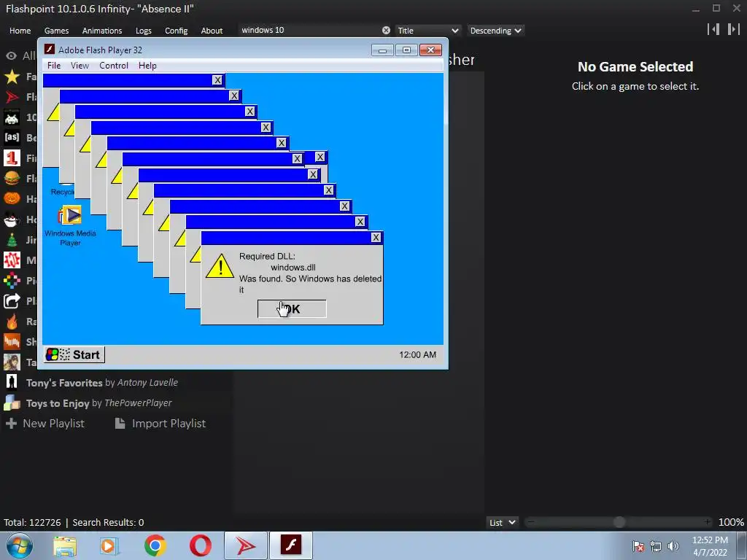Clear the search box with X icon
This screenshot has height=560, width=747.
pos(386,31)
